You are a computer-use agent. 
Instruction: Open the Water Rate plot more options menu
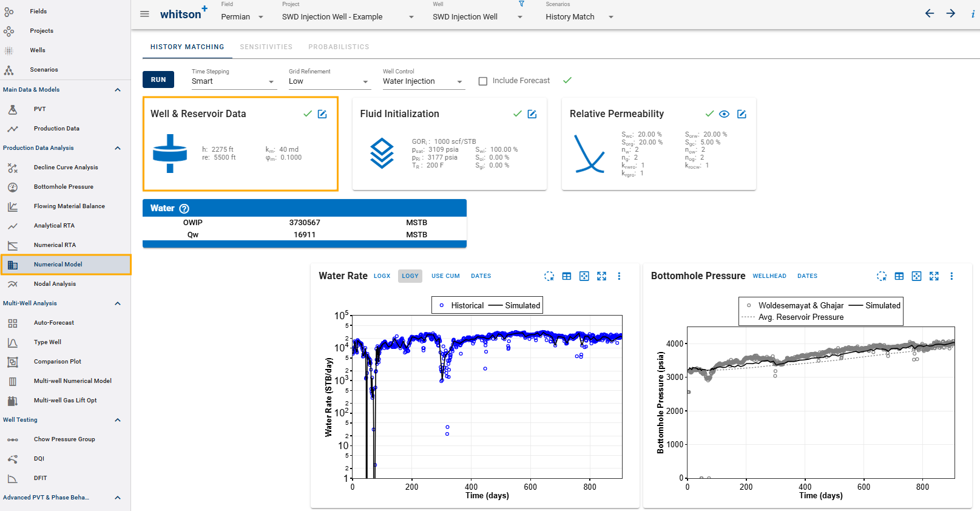coord(619,276)
